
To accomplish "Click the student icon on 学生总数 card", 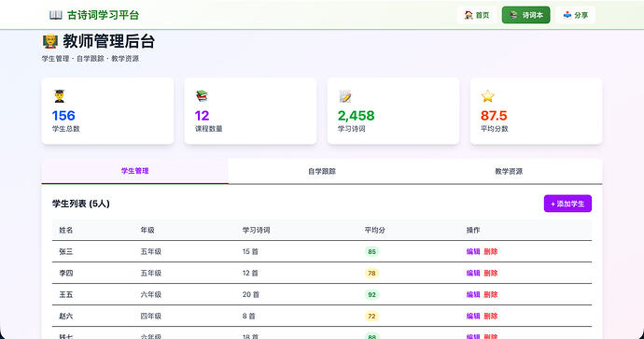I will [x=60, y=96].
